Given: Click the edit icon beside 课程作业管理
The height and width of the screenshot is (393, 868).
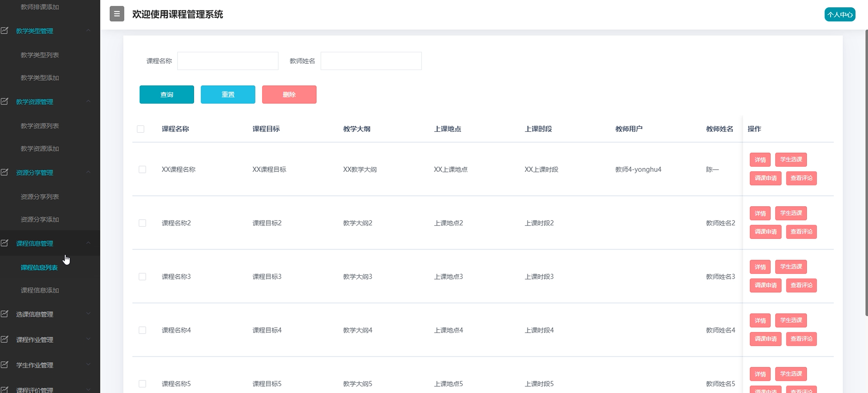Looking at the screenshot, I should pyautogui.click(x=5, y=339).
